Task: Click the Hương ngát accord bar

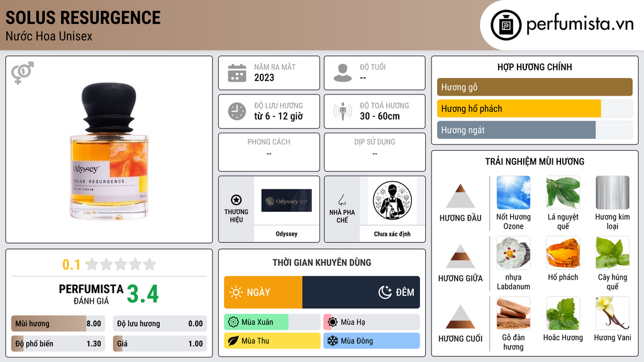Action: tap(535, 130)
